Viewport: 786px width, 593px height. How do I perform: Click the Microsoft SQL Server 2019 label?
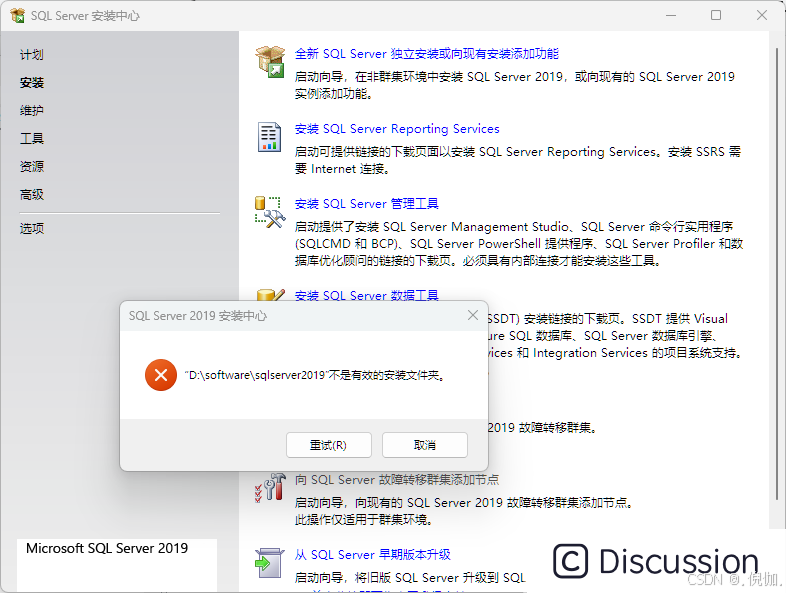click(x=107, y=548)
